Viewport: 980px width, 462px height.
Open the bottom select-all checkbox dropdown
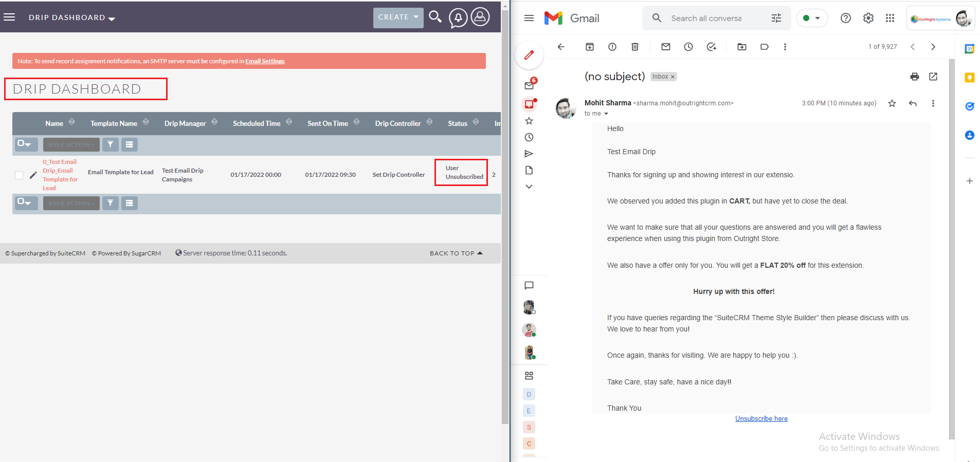[26, 203]
